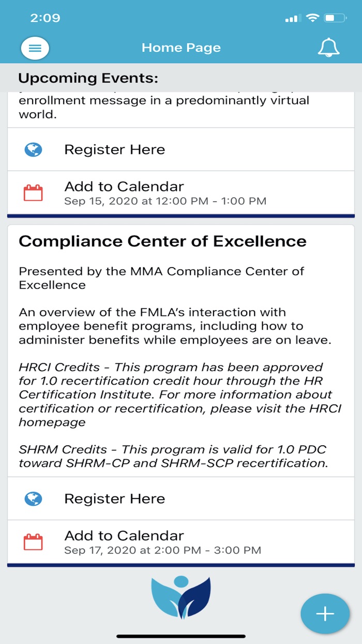This screenshot has width=362, height=644.
Task: Open the Compliance Center Register Here link
Action: (x=114, y=499)
